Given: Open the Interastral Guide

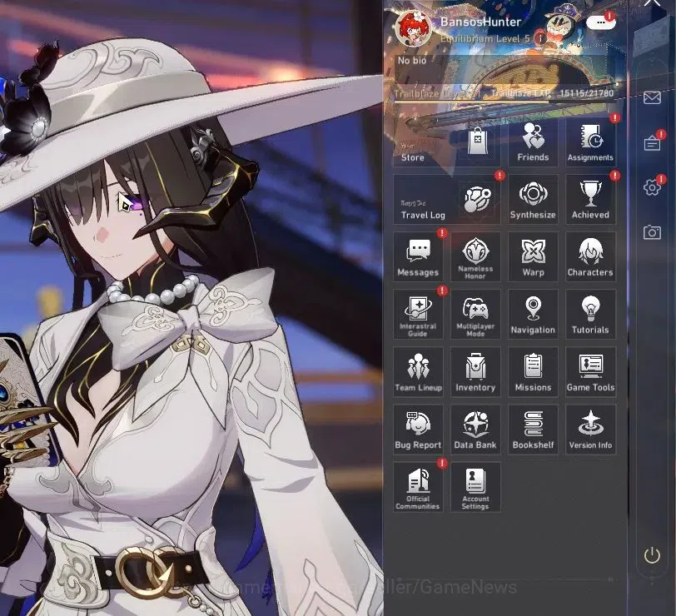Looking at the screenshot, I should pyautogui.click(x=418, y=315).
